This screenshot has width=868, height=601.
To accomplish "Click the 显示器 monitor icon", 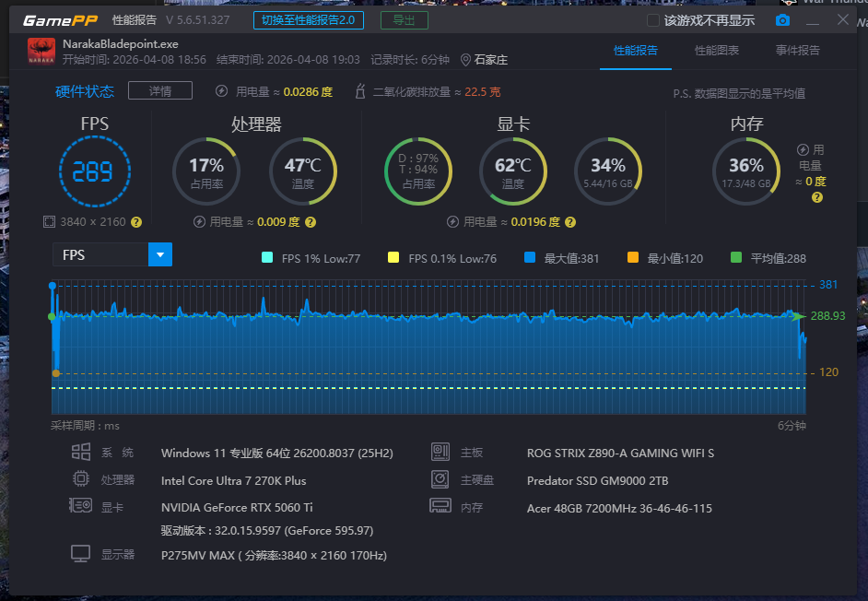I will 81,553.
